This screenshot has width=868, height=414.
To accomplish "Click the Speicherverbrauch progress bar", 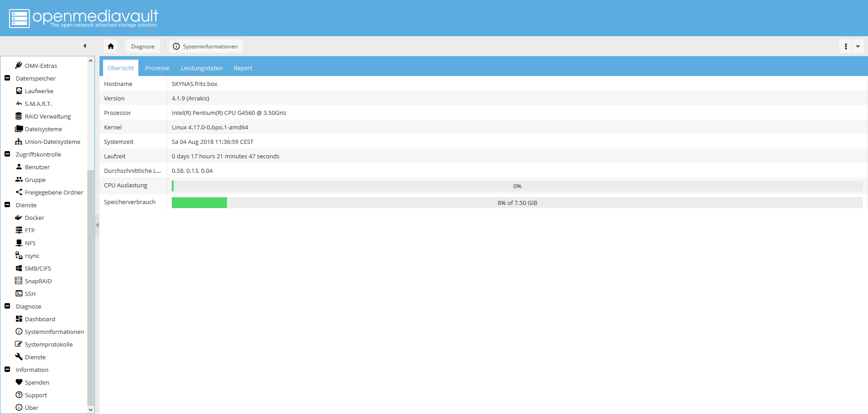I will coord(517,203).
